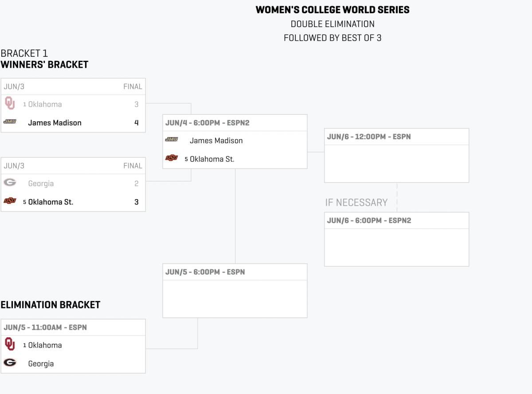Click the Oklahoma logo in the elimination bracket game
532x394 pixels.
pyautogui.click(x=10, y=344)
